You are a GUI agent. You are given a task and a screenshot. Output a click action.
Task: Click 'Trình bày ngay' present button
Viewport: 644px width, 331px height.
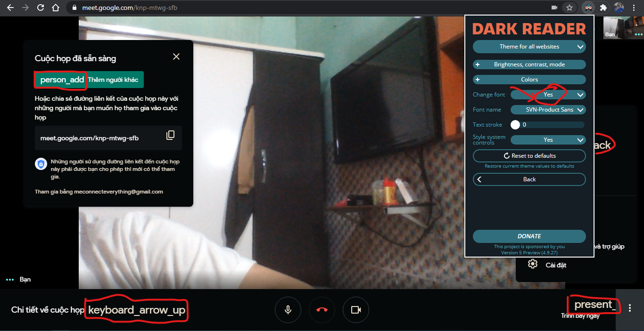[x=580, y=316]
